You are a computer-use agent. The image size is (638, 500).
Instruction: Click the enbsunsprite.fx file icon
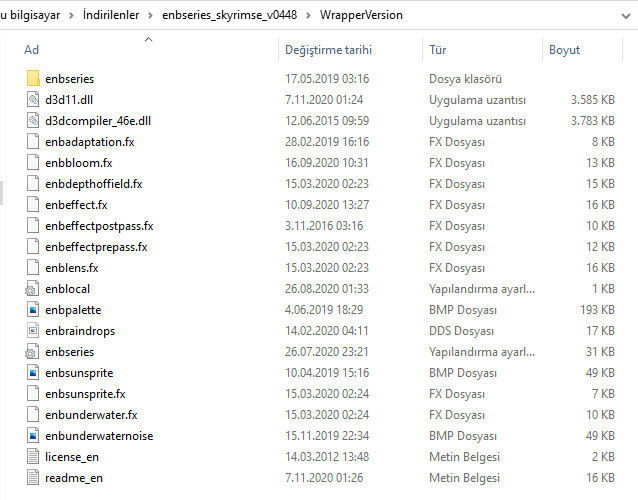[33, 394]
